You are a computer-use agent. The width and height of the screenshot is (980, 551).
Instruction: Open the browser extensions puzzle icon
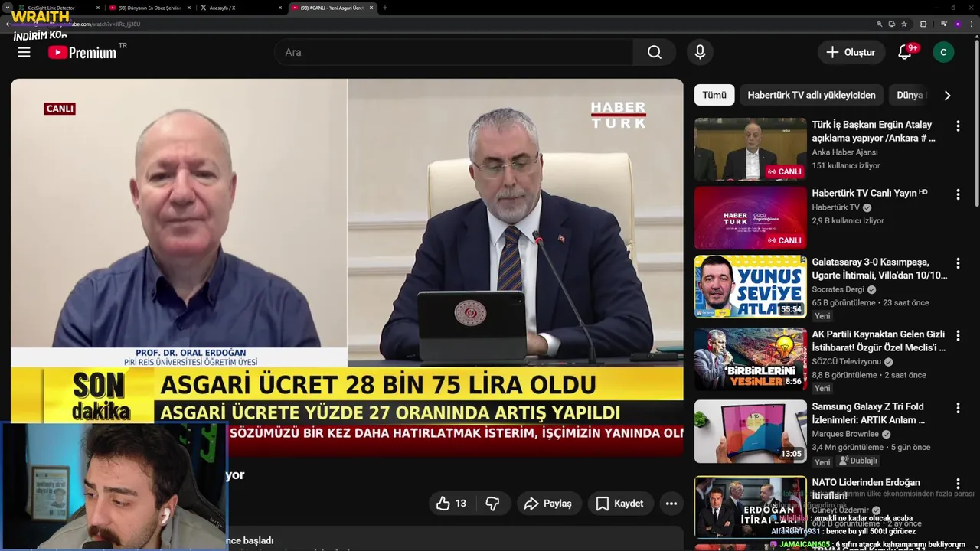[923, 24]
